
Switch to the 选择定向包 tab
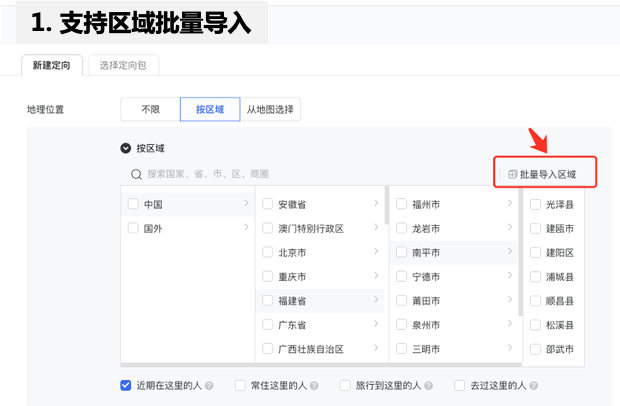click(x=123, y=65)
